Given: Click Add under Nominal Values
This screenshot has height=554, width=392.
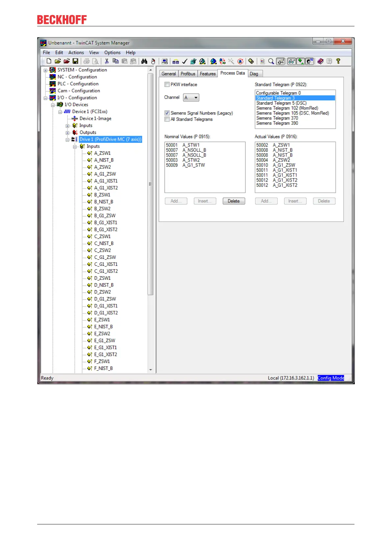Looking at the screenshot, I should (x=176, y=201).
